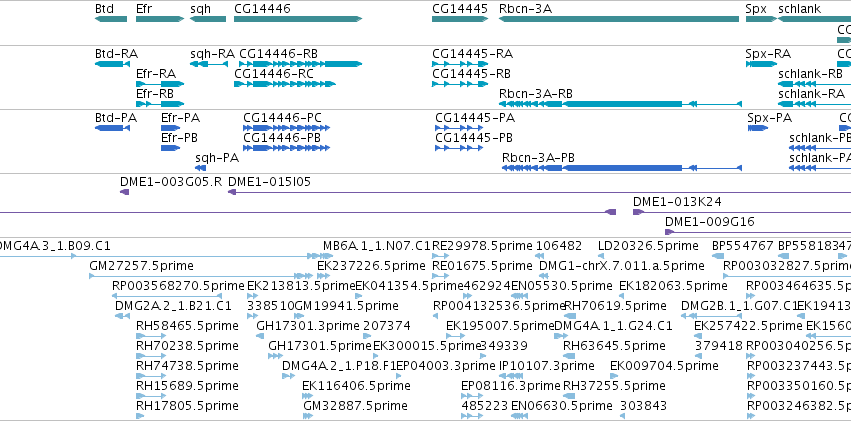
Task: Click protein Spx-PA
Action: (x=758, y=128)
